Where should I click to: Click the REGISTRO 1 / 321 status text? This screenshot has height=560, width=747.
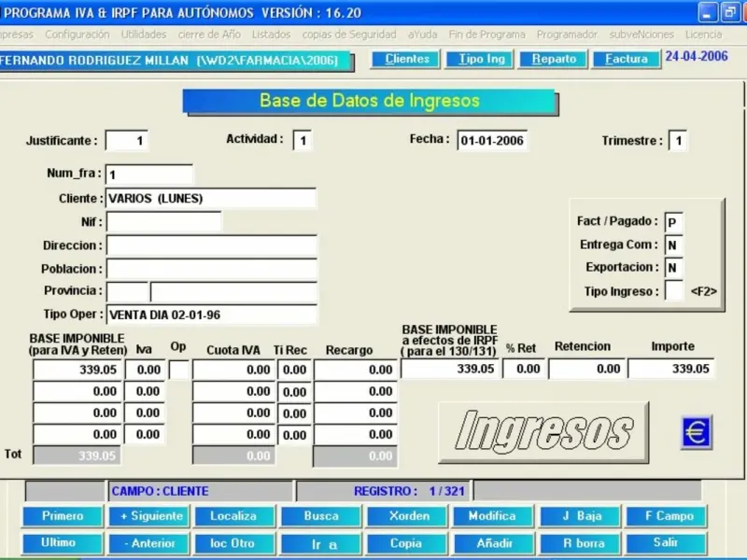coord(409,491)
